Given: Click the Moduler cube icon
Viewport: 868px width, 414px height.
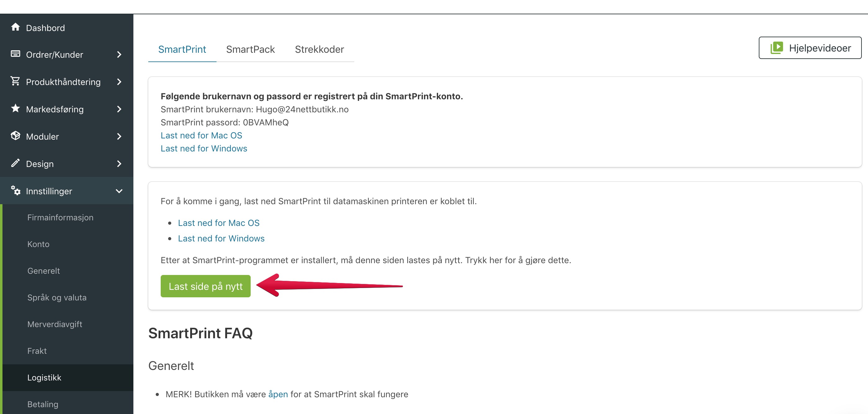Looking at the screenshot, I should point(15,136).
